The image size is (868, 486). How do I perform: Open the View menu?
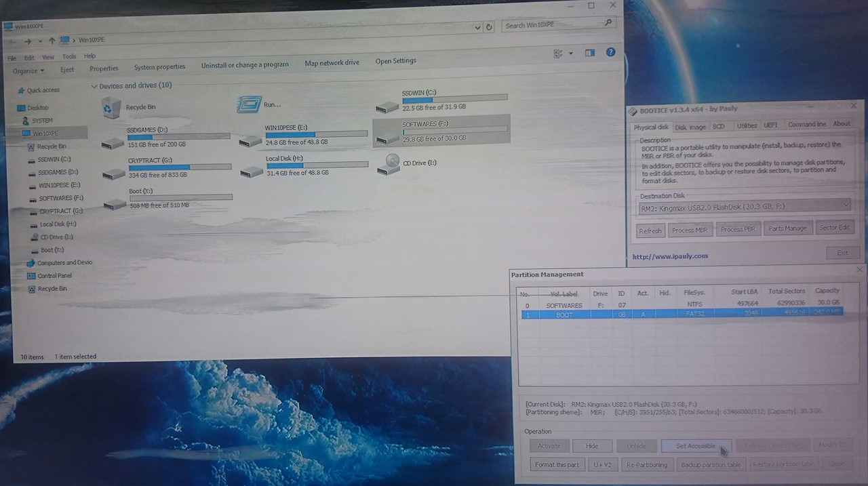tap(48, 58)
